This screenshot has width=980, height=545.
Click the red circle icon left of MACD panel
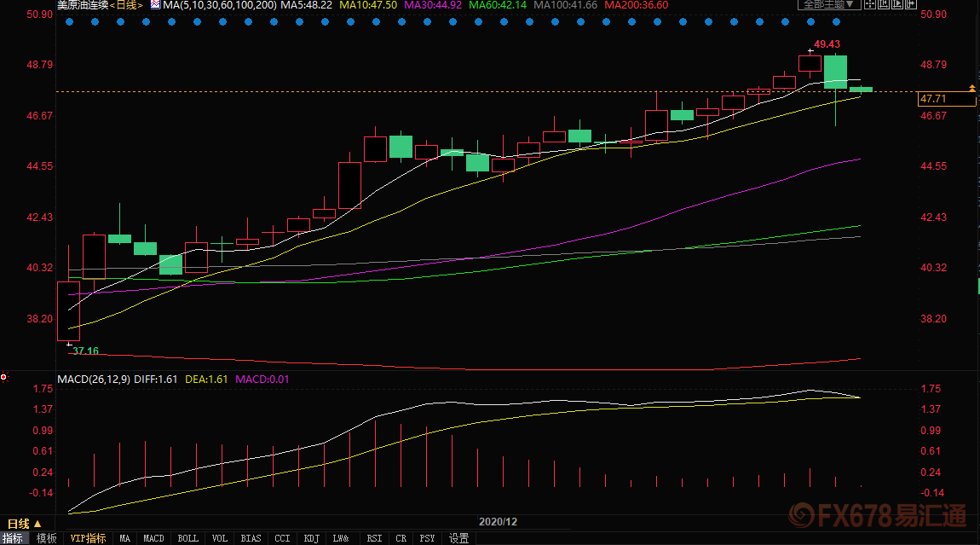pyautogui.click(x=3, y=377)
